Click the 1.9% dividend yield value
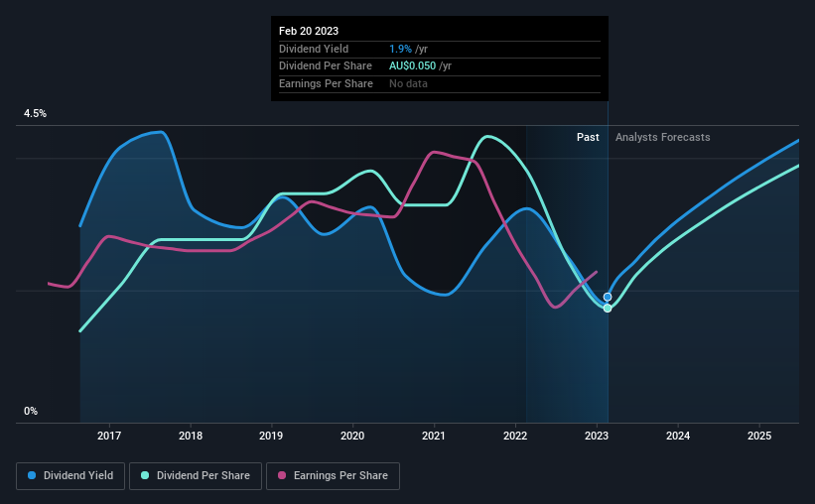Screen dimensions: 815x504 coord(400,49)
